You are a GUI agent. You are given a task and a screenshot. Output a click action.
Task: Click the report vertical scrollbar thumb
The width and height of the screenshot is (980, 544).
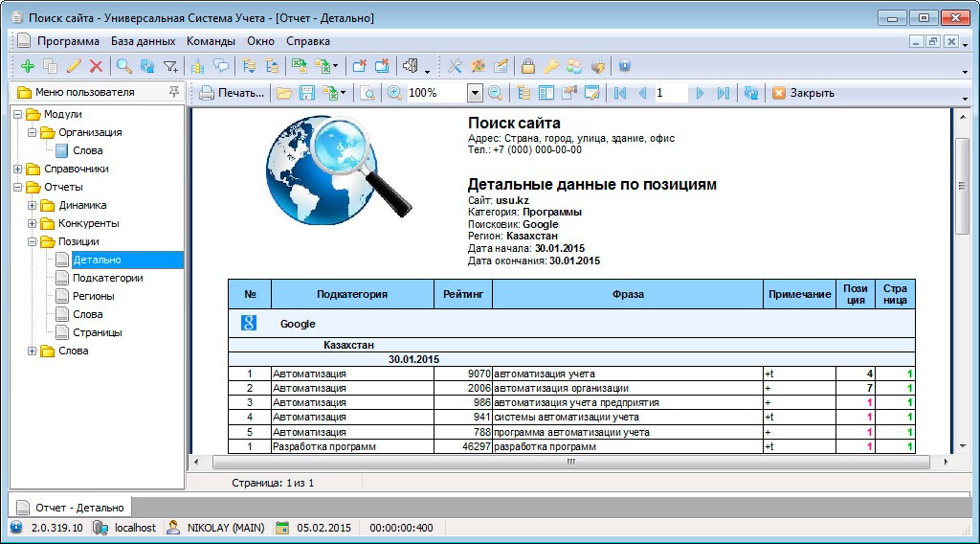[963, 186]
